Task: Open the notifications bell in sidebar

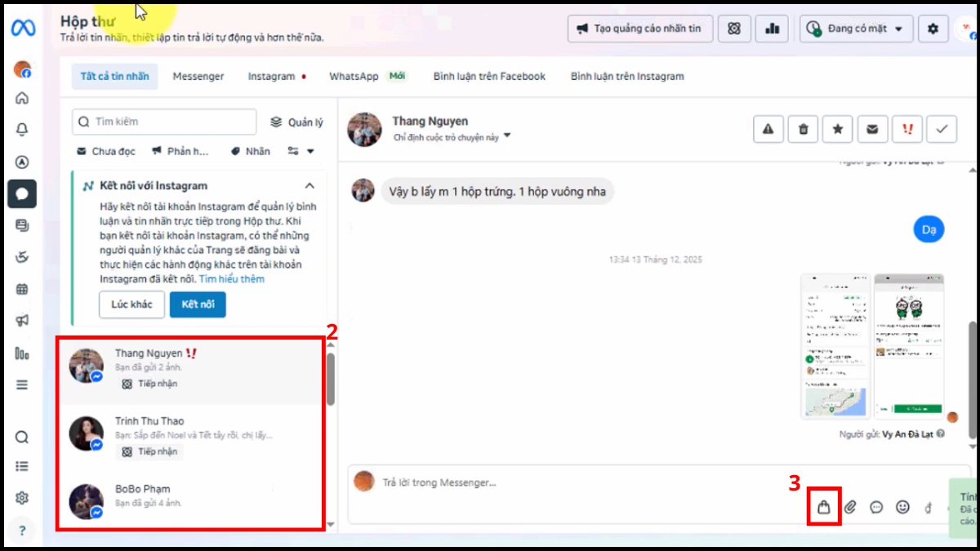Action: [x=22, y=130]
